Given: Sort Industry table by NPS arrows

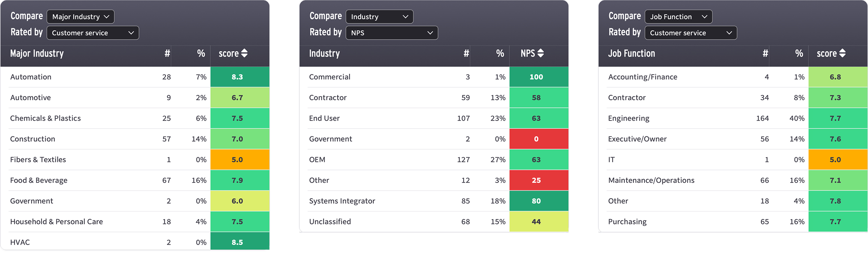Looking at the screenshot, I should click(540, 53).
